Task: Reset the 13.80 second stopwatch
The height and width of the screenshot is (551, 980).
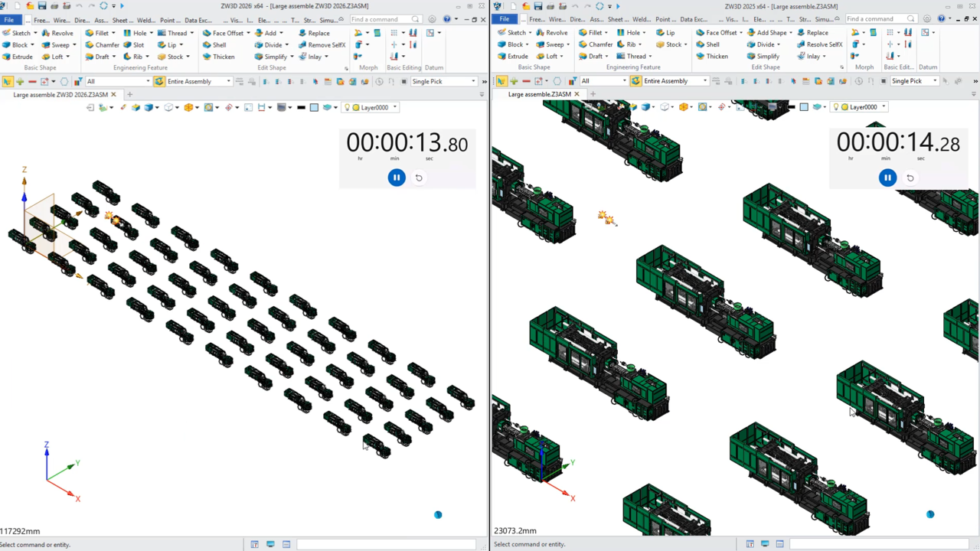Action: (x=419, y=178)
